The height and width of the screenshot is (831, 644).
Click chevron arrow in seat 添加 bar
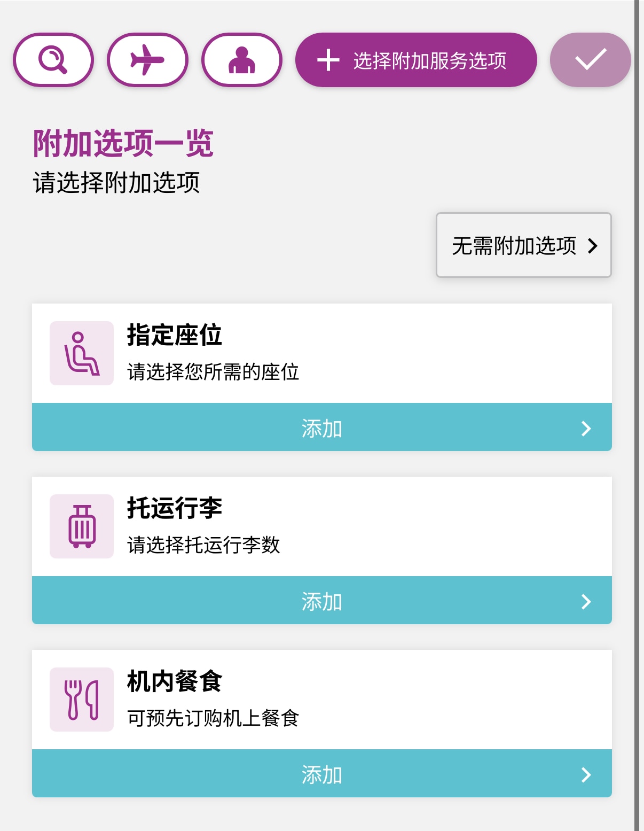(x=586, y=429)
